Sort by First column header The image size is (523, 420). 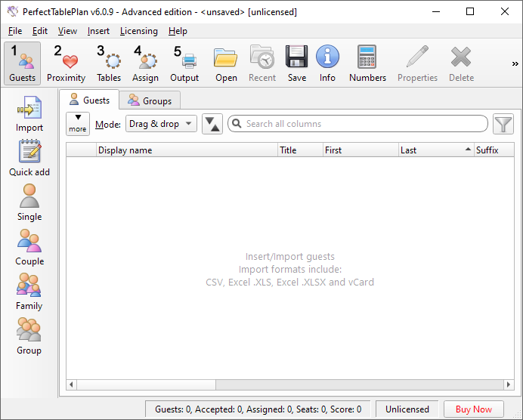click(361, 150)
